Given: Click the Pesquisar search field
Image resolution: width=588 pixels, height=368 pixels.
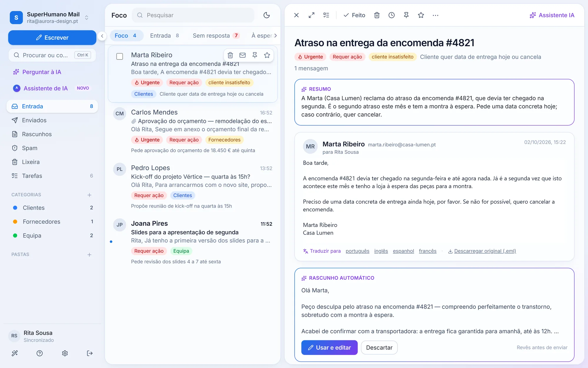Looking at the screenshot, I should [193, 15].
